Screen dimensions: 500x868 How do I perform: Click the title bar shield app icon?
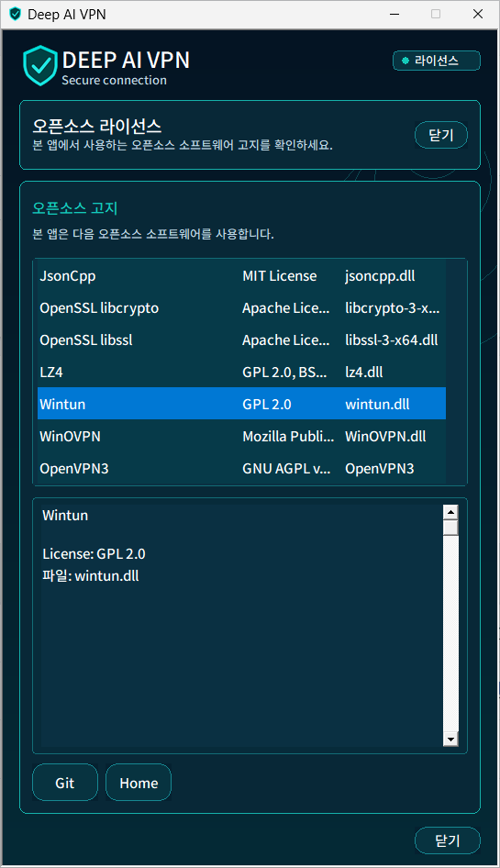[16, 14]
